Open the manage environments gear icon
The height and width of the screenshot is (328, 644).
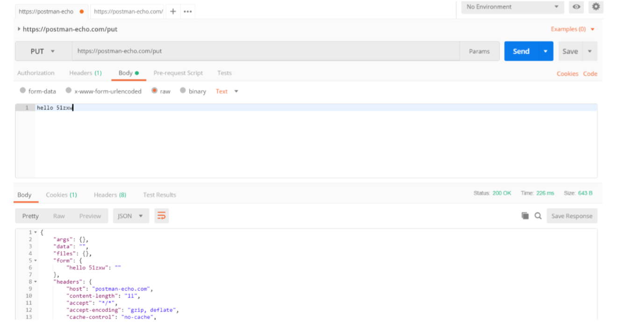[595, 7]
